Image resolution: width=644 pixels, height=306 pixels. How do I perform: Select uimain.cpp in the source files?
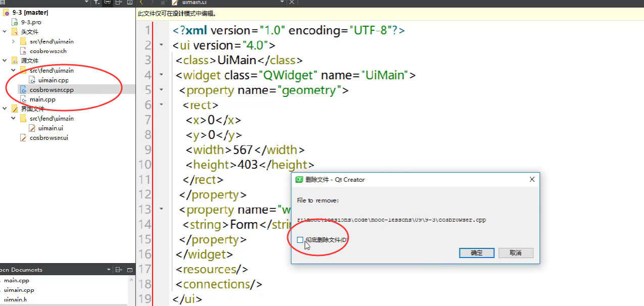click(x=53, y=80)
